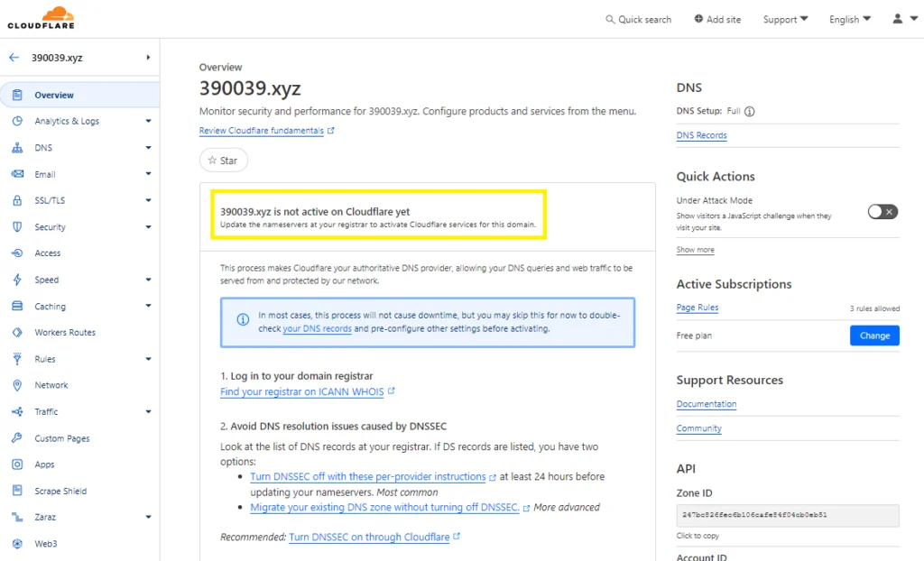924x561 pixels.
Task: Click the Network location pin icon
Action: pyautogui.click(x=17, y=385)
